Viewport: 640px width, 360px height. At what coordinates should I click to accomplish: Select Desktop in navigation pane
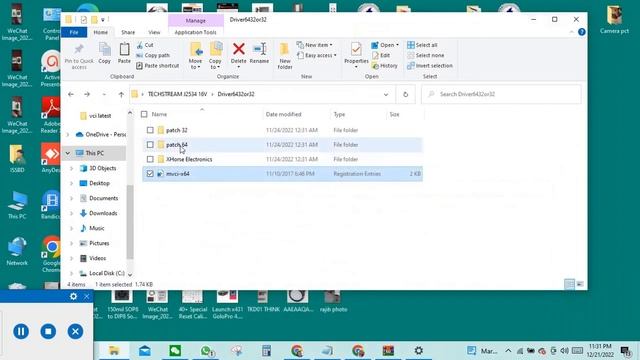tap(99, 183)
